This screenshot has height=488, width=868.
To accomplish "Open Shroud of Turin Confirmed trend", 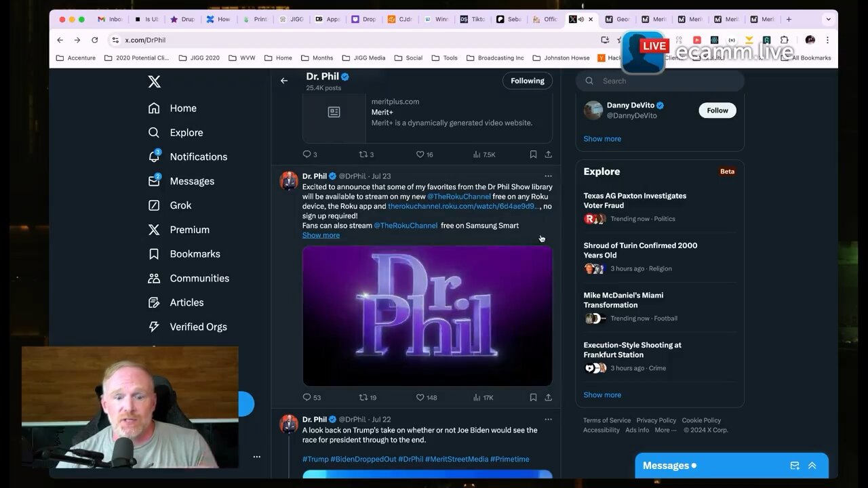I will pos(640,250).
